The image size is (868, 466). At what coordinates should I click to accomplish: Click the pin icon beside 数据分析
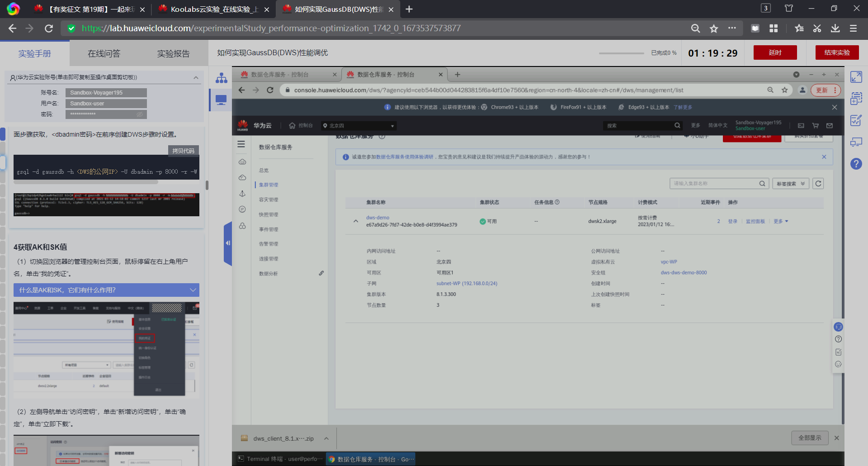[x=321, y=273]
